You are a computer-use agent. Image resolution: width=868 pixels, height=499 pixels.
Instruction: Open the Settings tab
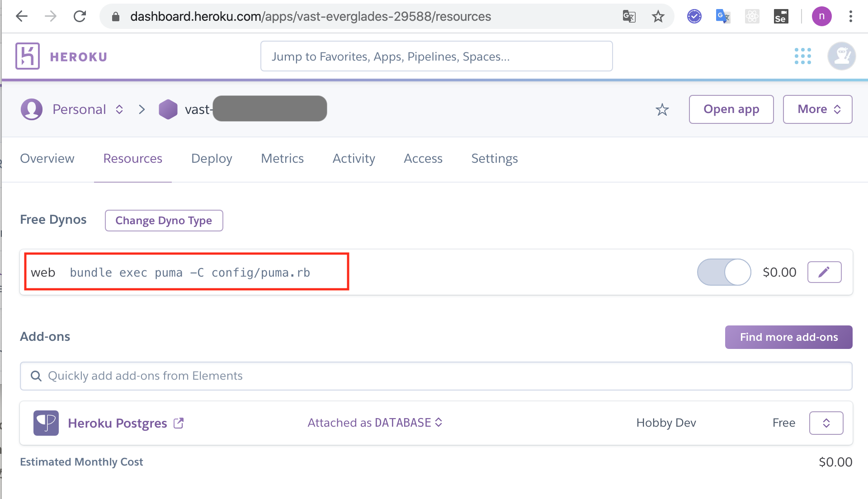point(494,159)
